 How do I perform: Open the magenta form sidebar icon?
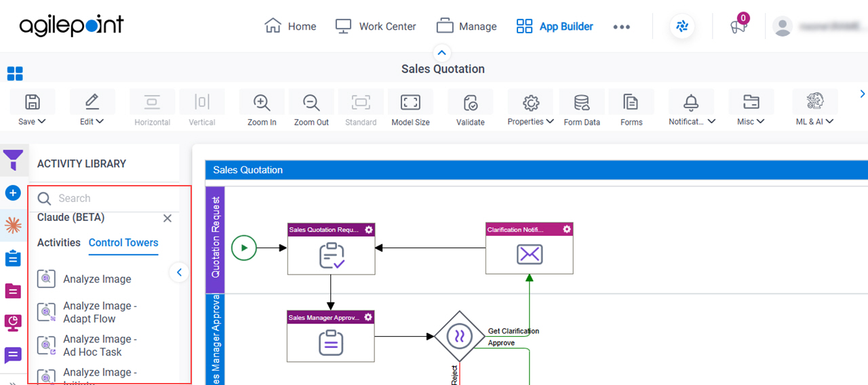(13, 291)
